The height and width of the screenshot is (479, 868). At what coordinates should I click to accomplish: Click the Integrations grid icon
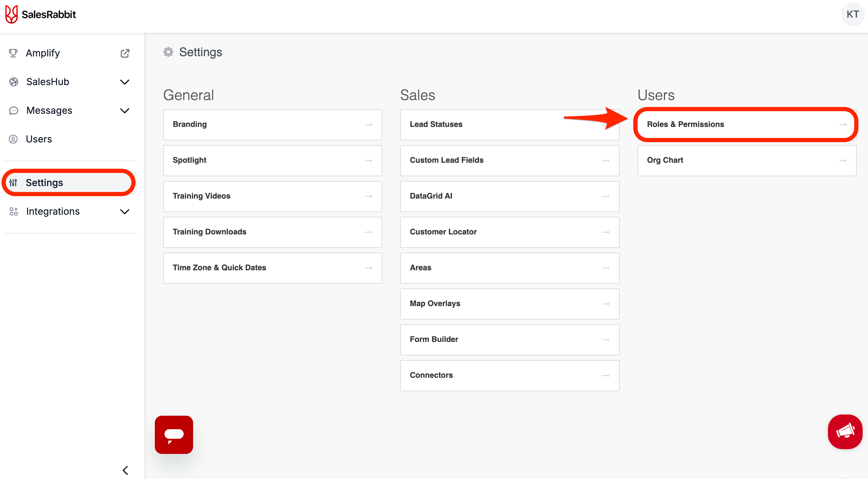point(13,211)
